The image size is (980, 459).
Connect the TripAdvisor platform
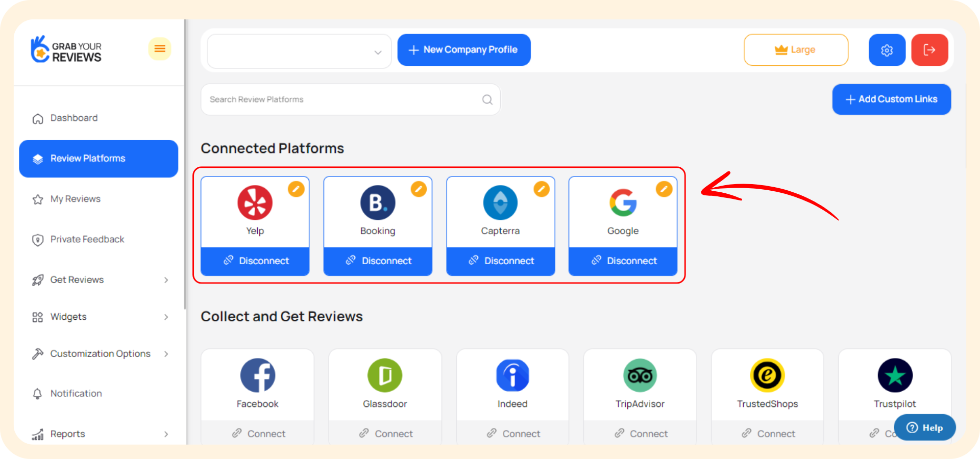[640, 433]
